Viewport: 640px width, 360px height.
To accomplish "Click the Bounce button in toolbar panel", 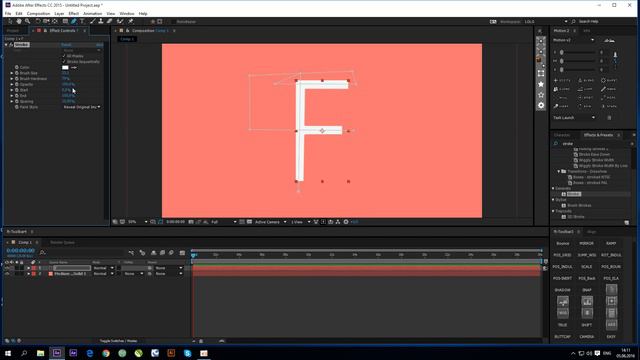I will (x=562, y=243).
